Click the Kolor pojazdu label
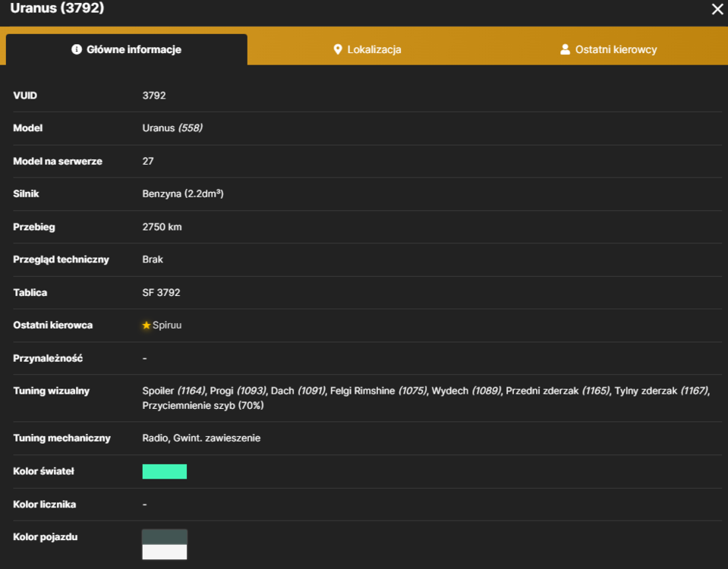 click(45, 537)
